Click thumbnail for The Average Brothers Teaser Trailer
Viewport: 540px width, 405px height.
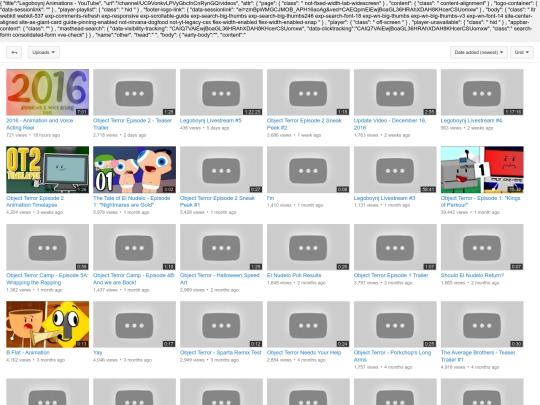(482, 324)
